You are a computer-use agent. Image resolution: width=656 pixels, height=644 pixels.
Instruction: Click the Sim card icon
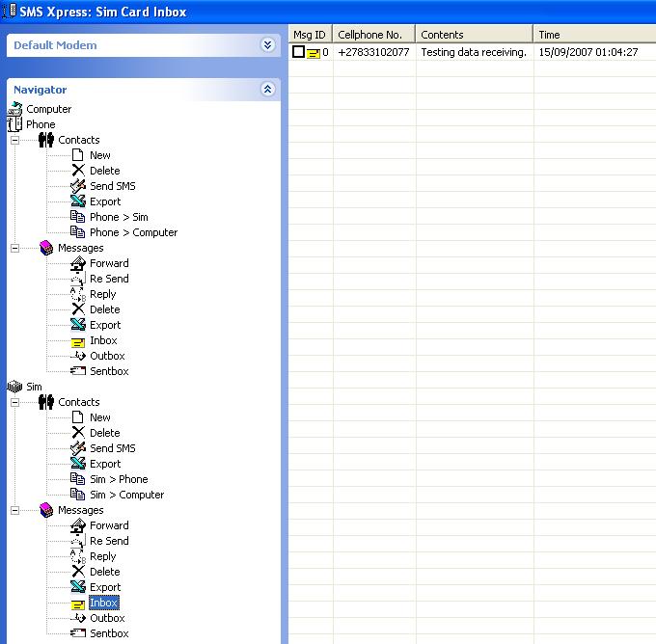click(14, 387)
